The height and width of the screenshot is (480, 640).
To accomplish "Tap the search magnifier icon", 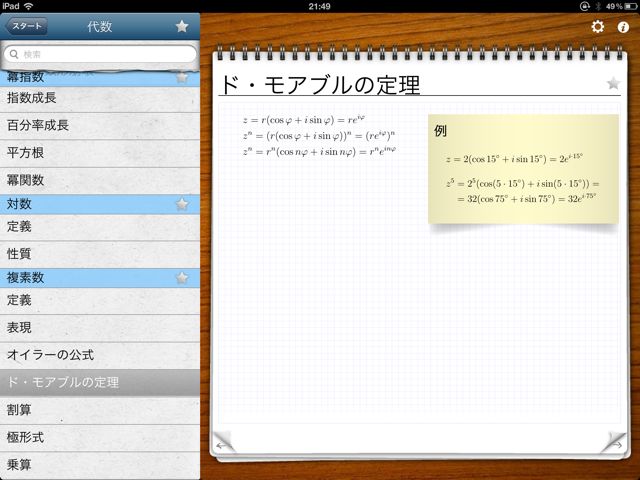I will [x=14, y=54].
